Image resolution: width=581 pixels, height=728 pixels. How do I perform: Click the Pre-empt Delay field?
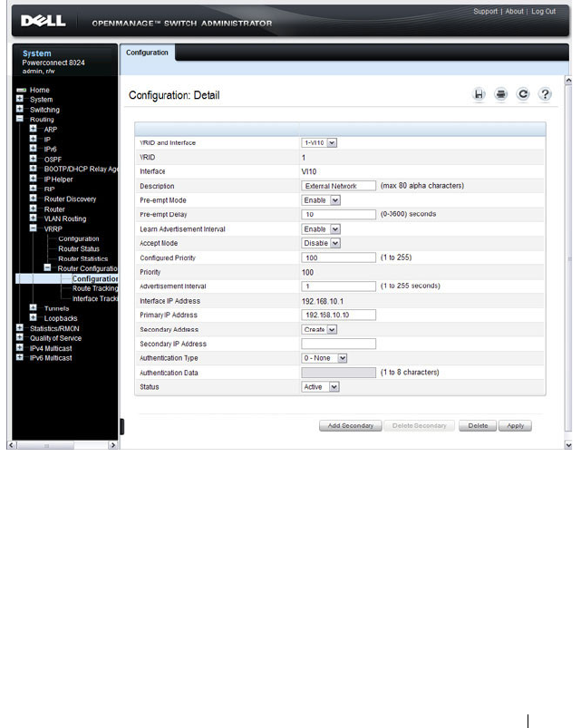339,215
